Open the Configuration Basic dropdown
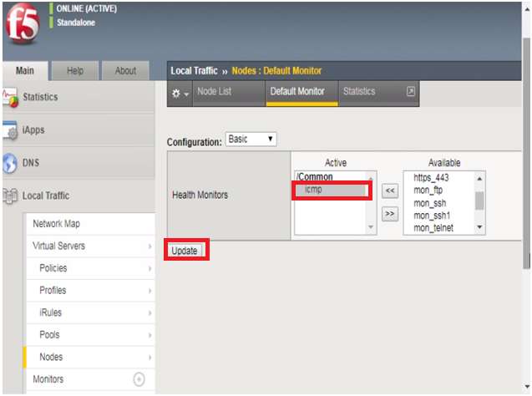Image resolution: width=532 pixels, height=396 pixels. coord(251,140)
